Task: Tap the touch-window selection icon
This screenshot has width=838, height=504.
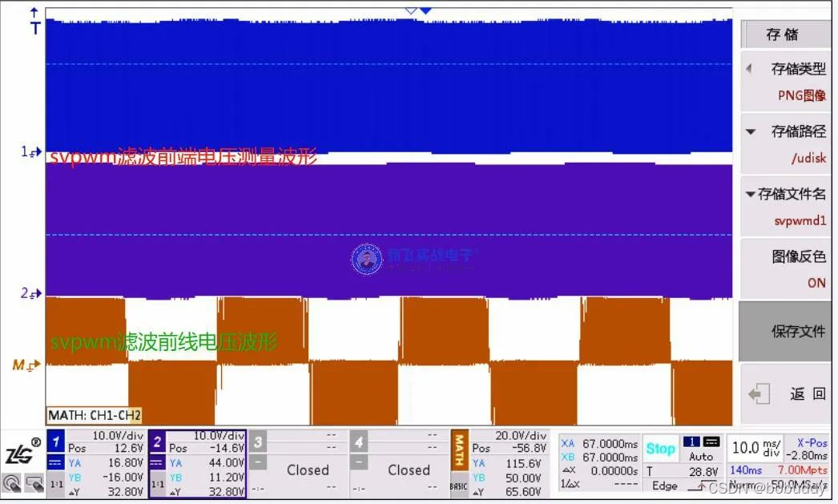Action: click(x=34, y=484)
